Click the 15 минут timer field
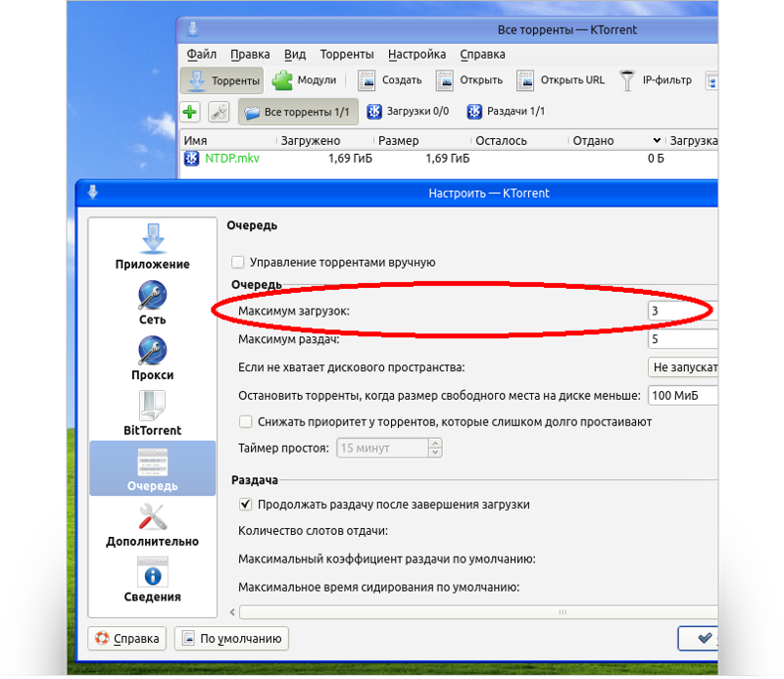 pos(383,448)
